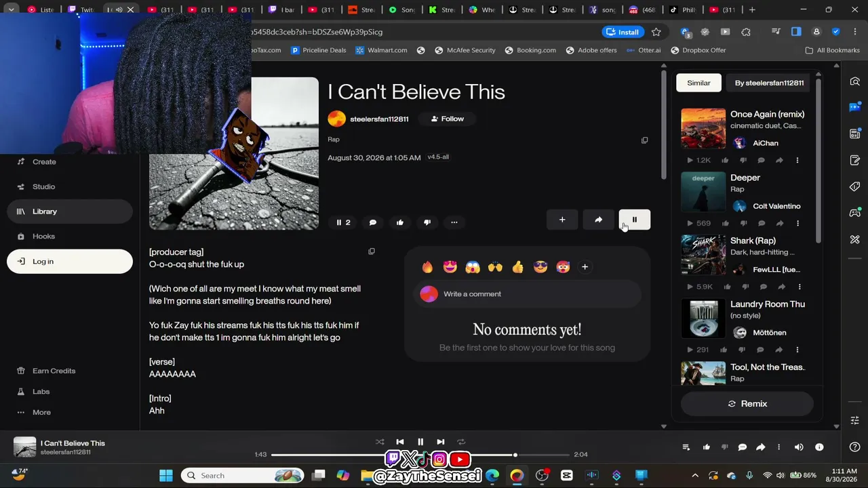Dislike the Deeper song
Viewport: 868px width, 488px height.
pyautogui.click(x=743, y=224)
